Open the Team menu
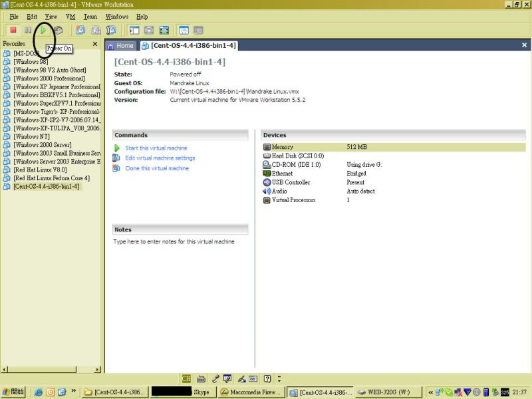532x399 pixels. 90,16
